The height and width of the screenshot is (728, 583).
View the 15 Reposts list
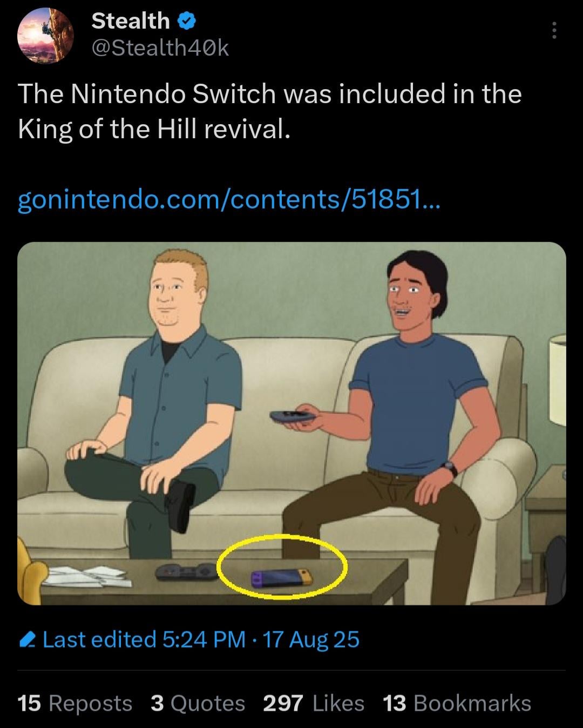[x=75, y=703]
